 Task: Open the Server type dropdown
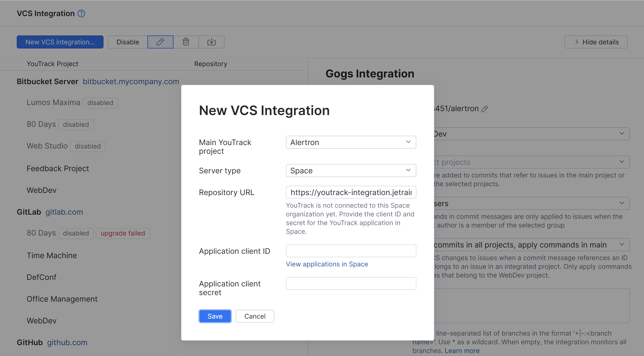point(351,170)
